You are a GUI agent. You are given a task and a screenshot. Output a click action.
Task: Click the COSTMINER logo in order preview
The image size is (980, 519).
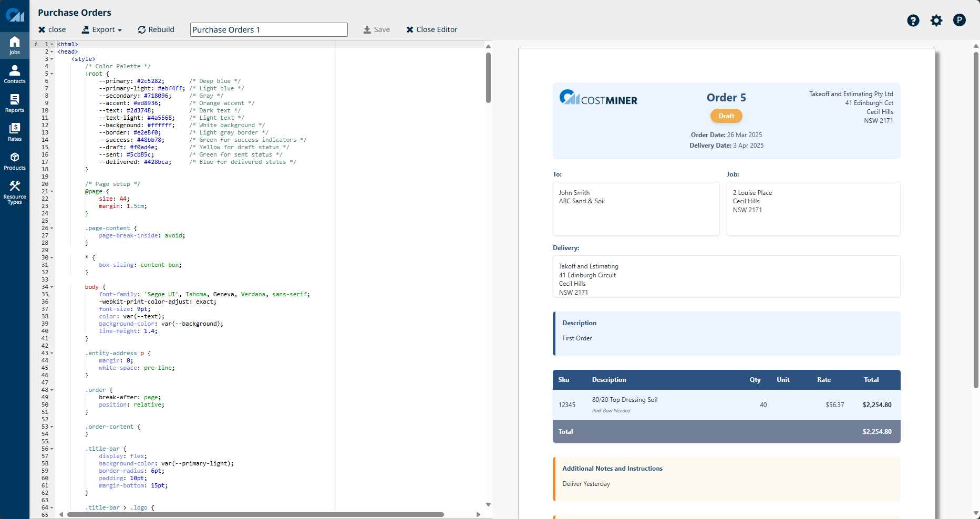(598, 98)
